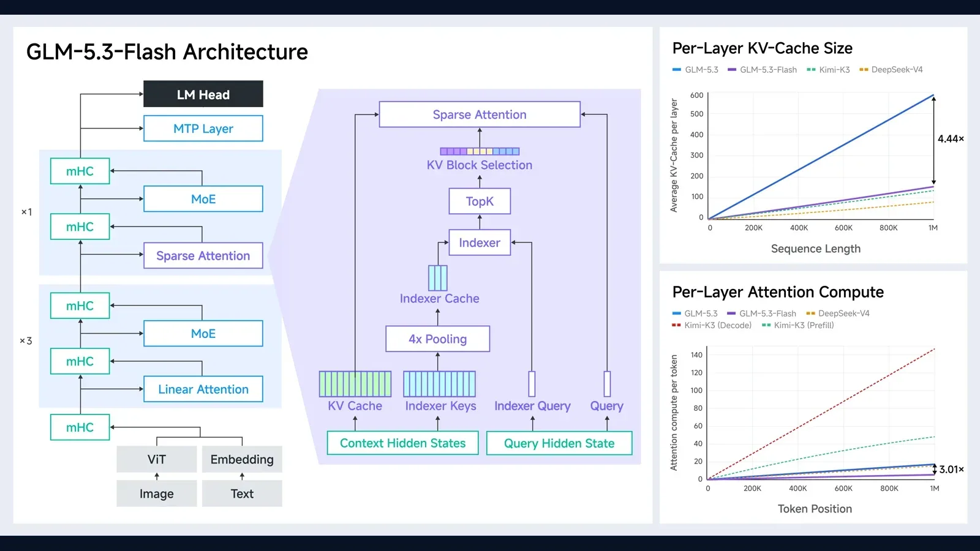
Task: Click the KV Block Selection colored strip
Action: (480, 151)
